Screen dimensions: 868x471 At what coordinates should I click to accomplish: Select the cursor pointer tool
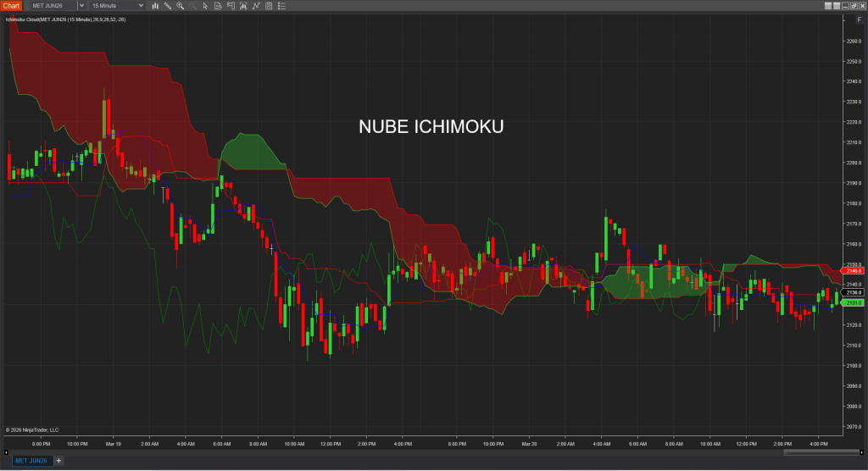205,5
